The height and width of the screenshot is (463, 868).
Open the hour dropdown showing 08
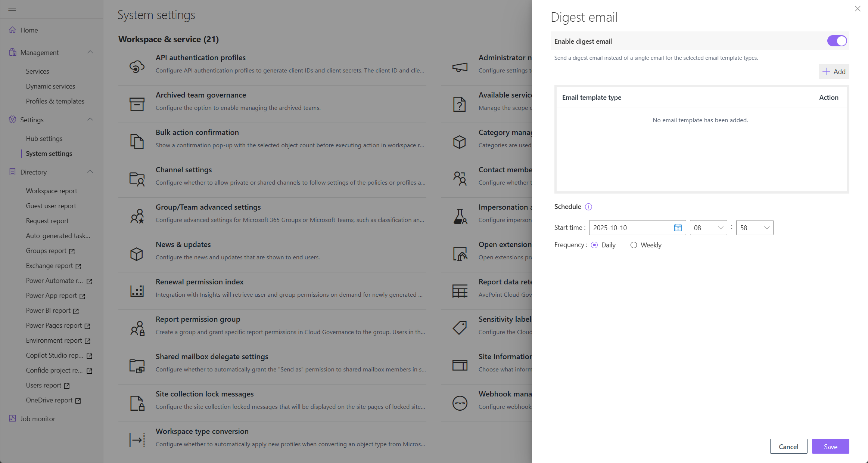point(708,228)
